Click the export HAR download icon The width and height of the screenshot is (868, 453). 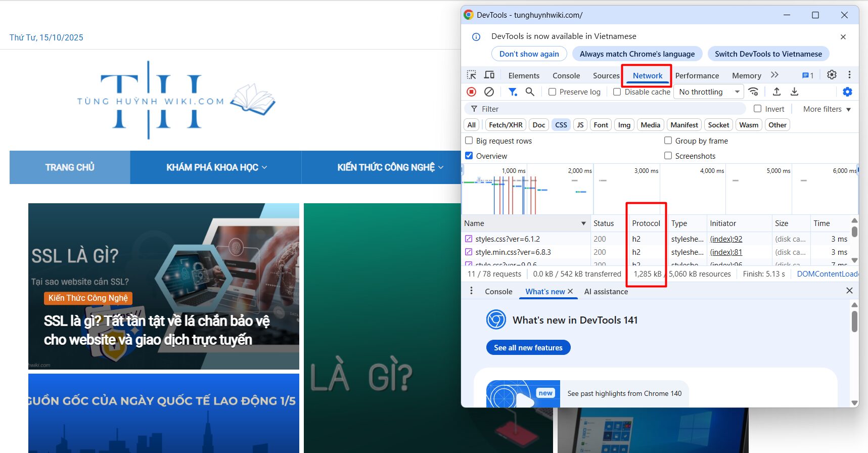(x=794, y=92)
